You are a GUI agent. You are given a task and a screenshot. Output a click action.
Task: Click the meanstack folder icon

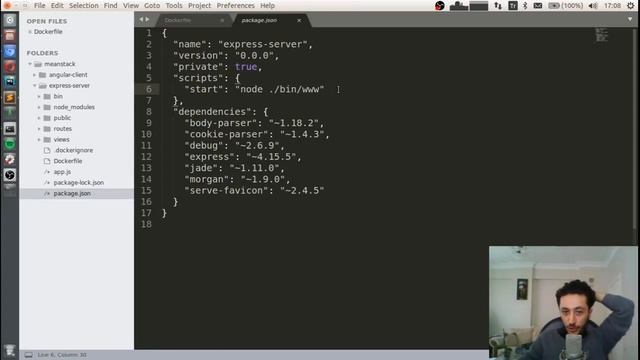[38, 64]
